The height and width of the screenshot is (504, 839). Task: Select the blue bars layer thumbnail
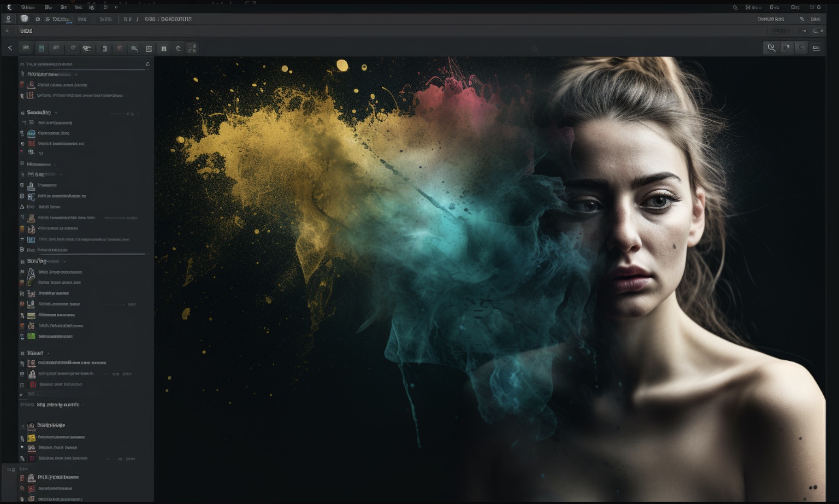pos(31,240)
